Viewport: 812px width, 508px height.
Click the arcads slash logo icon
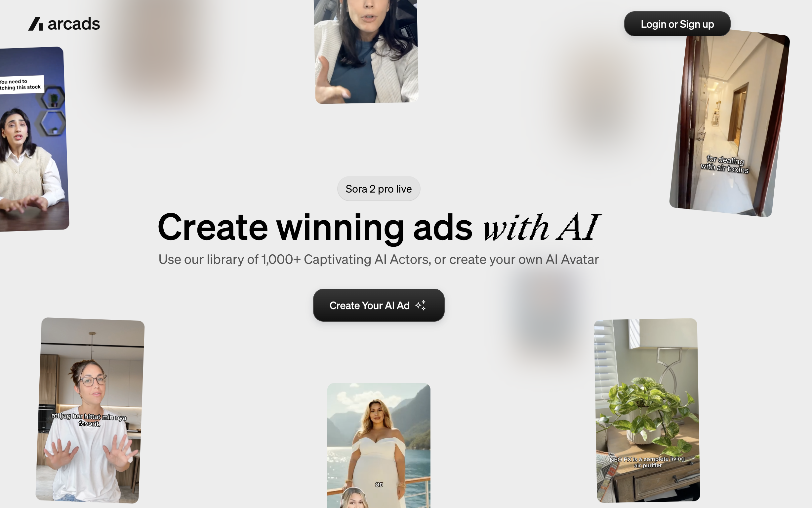tap(35, 24)
